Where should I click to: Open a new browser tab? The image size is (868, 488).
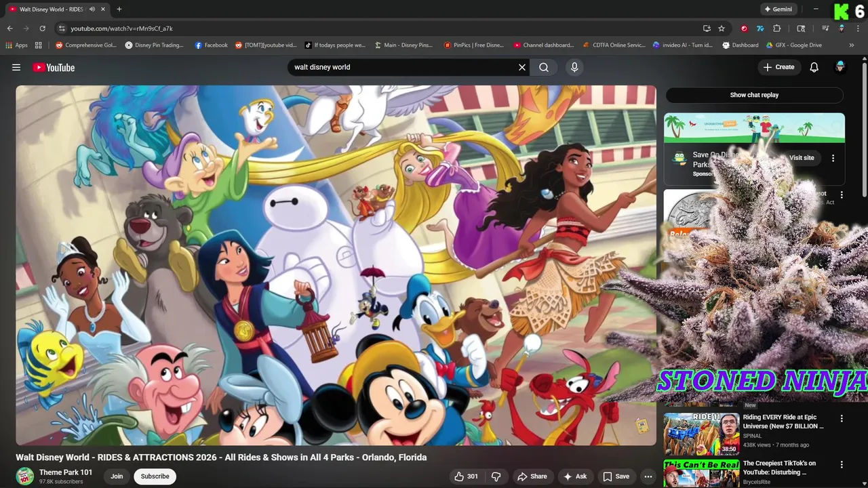(x=119, y=9)
